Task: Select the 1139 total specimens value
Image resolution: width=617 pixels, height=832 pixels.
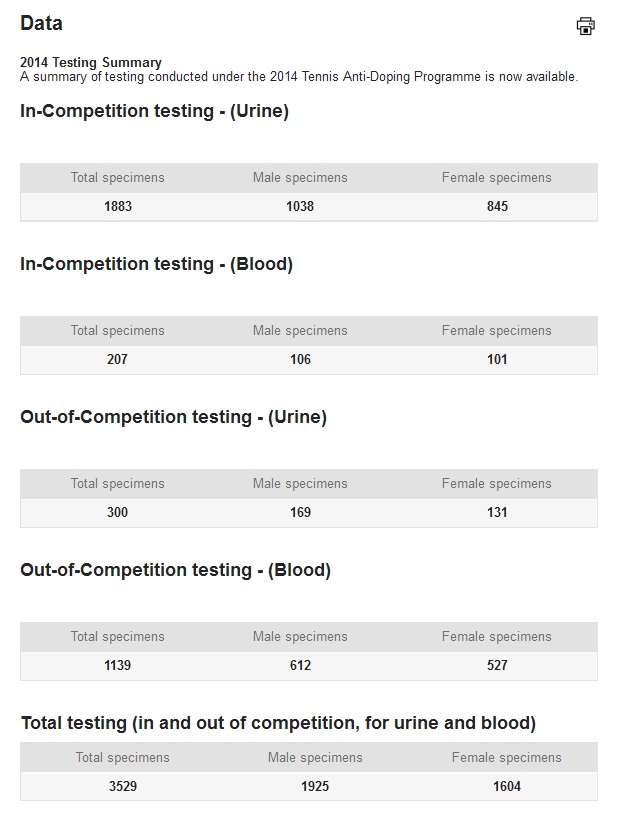Action: pos(118,665)
